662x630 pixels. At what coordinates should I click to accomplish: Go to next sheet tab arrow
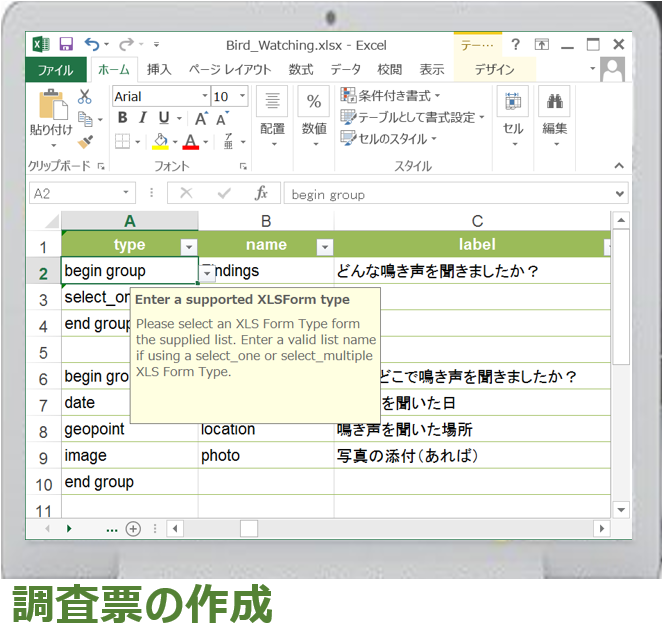tap(69, 529)
